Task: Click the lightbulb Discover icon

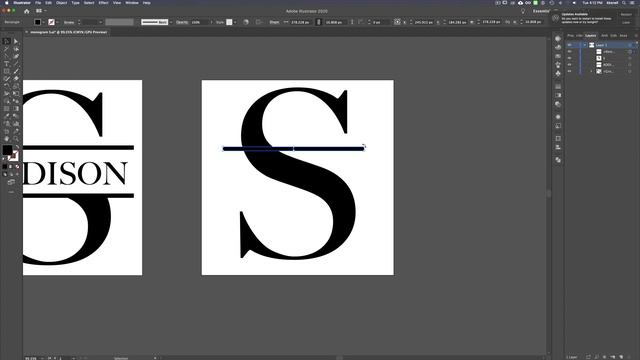Action: click(x=523, y=11)
